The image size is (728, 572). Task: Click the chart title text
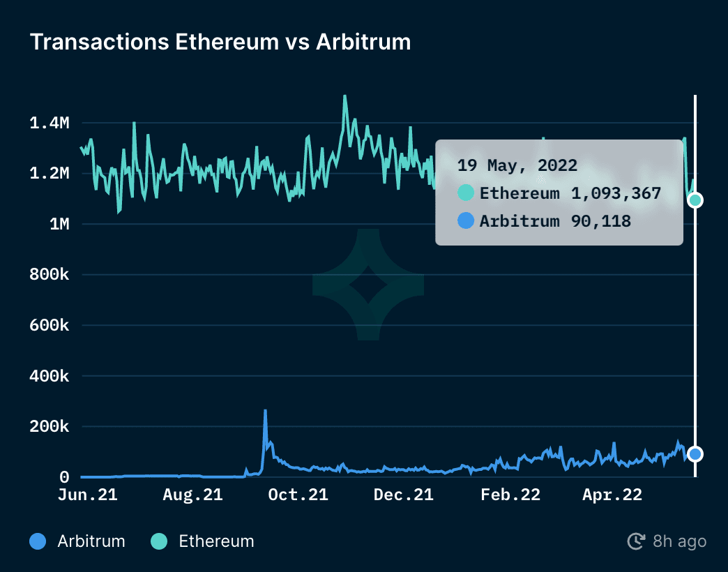[x=220, y=42]
